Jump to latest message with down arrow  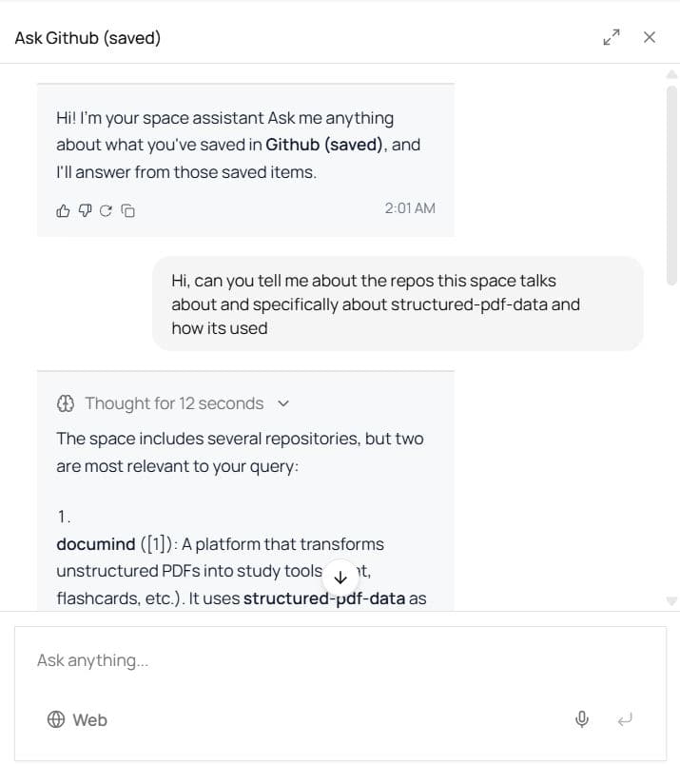(340, 578)
